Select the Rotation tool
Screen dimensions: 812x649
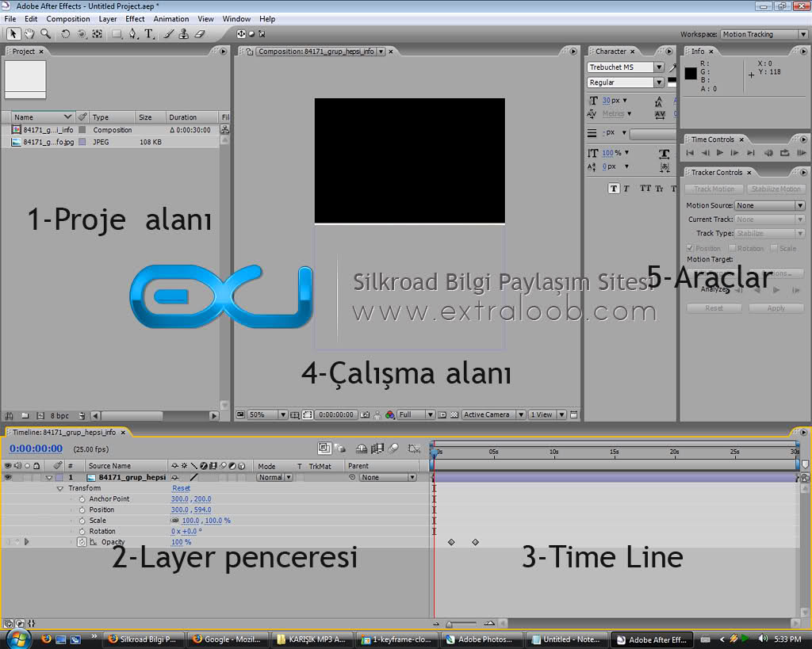[x=65, y=34]
